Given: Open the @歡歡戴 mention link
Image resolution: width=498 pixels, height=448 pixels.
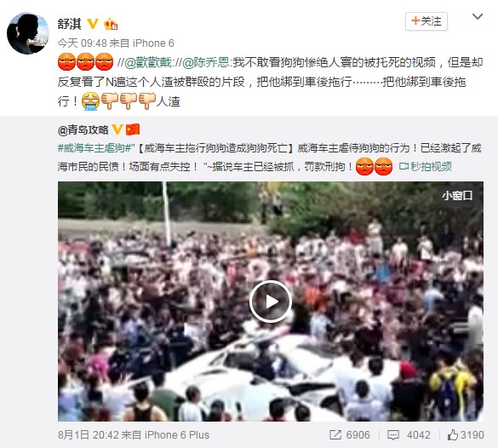Looking at the screenshot, I should pyautogui.click(x=147, y=62).
